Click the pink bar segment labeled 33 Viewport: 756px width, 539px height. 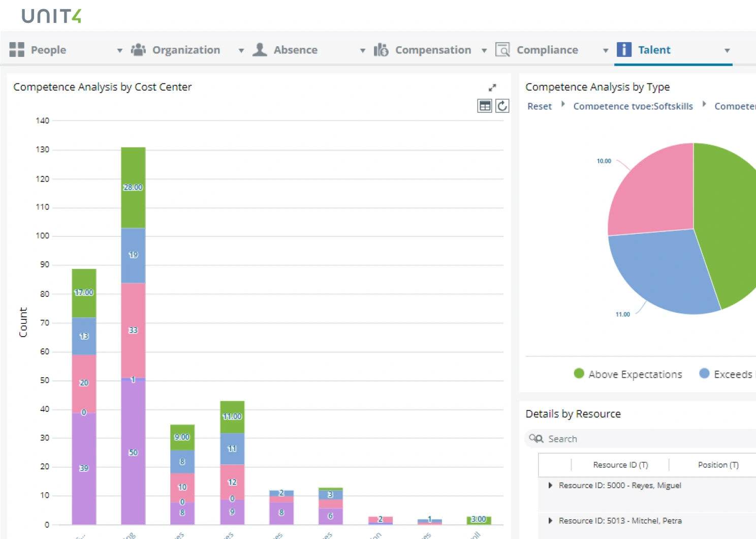point(133,331)
